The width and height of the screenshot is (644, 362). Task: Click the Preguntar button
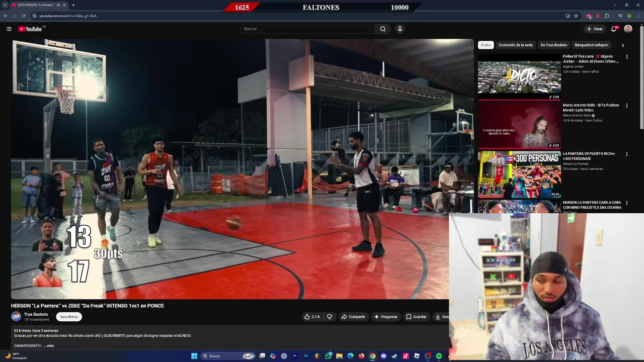coord(386,317)
